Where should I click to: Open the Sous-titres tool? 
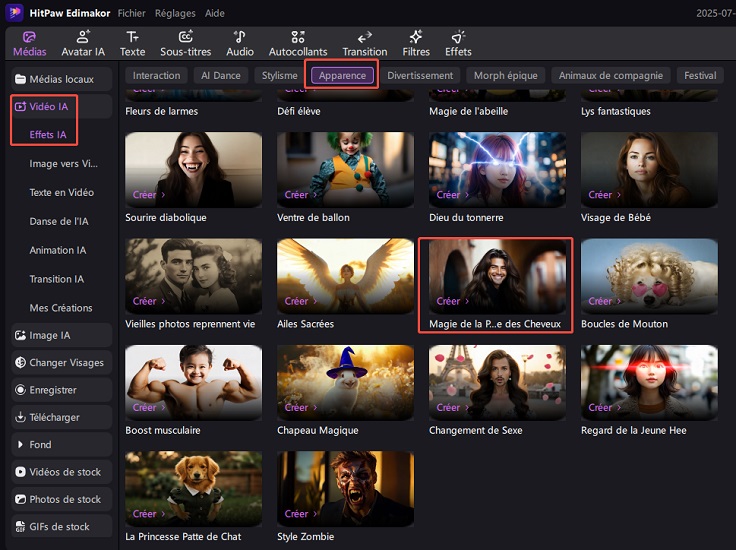click(x=186, y=43)
